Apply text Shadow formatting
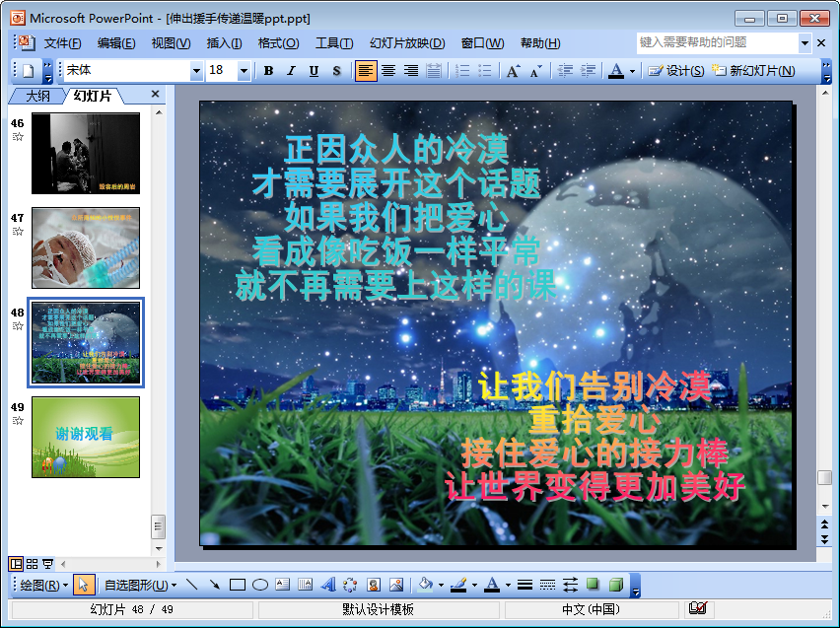Image resolution: width=840 pixels, height=628 pixels. click(x=336, y=71)
